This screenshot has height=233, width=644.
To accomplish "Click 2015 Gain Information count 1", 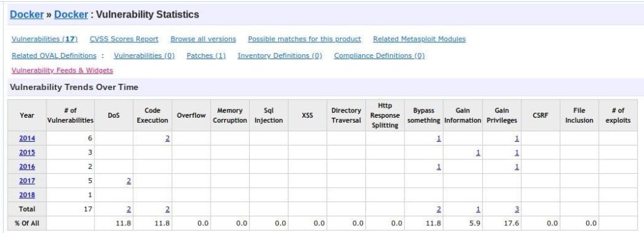I will pos(478,152).
